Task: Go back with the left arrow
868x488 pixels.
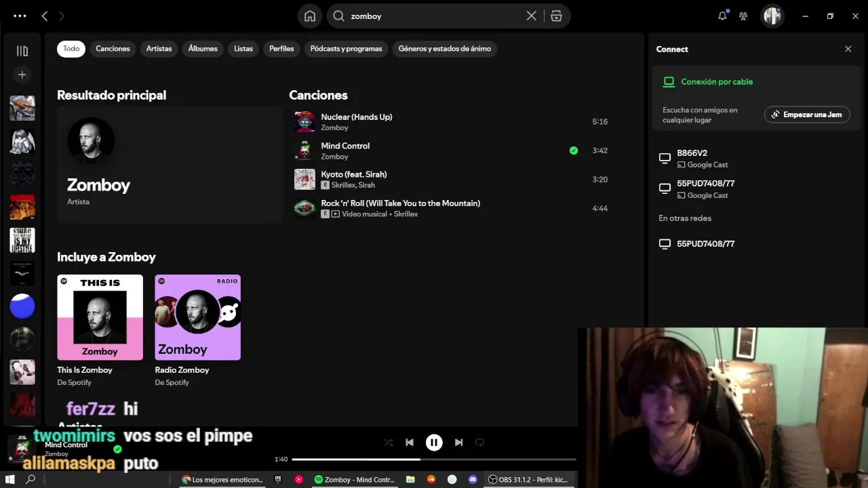Action: [x=45, y=16]
